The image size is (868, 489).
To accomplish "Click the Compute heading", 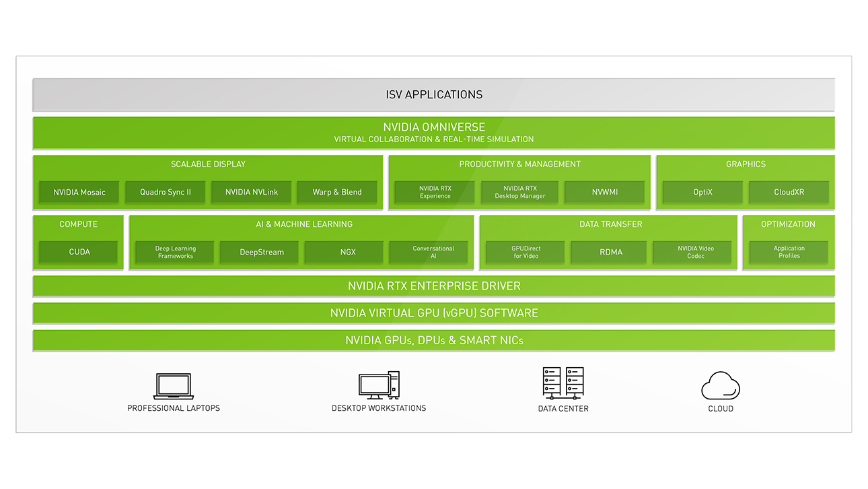I will (x=78, y=224).
